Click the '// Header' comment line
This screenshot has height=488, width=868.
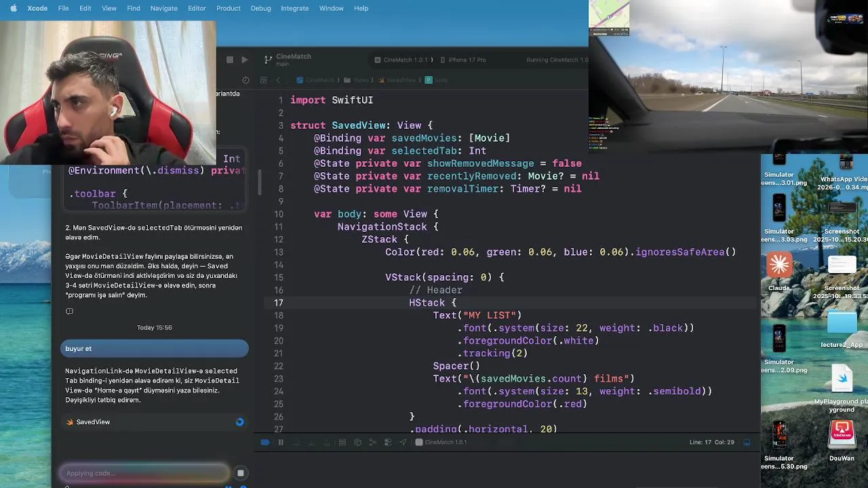(x=435, y=290)
